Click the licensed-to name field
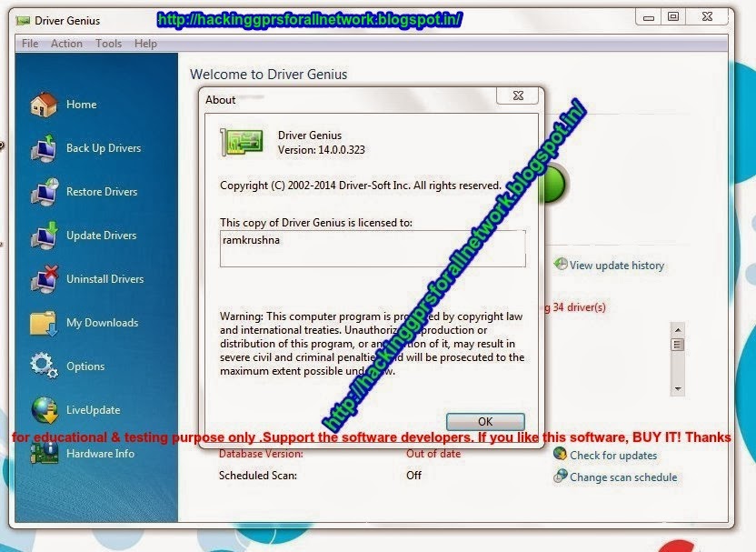The height and width of the screenshot is (552, 756). point(373,248)
